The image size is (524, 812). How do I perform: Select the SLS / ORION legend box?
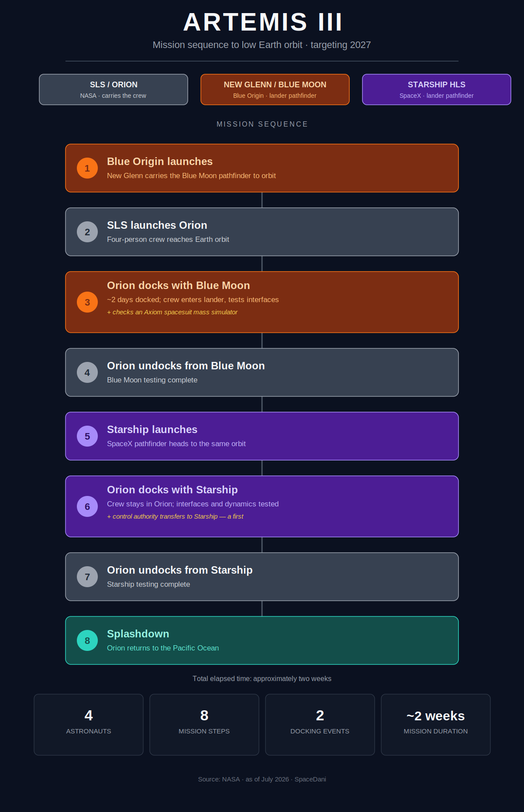point(114,89)
